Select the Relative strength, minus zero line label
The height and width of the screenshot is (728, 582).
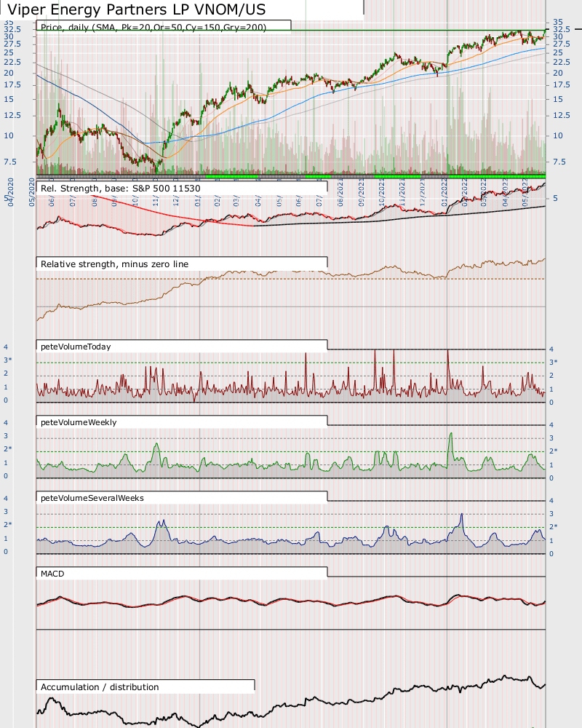click(x=114, y=264)
